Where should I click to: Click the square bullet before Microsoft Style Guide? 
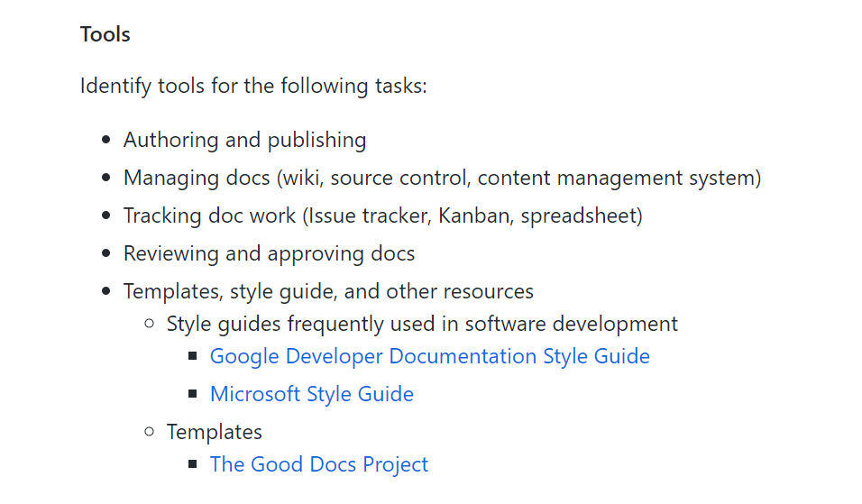coord(193,394)
